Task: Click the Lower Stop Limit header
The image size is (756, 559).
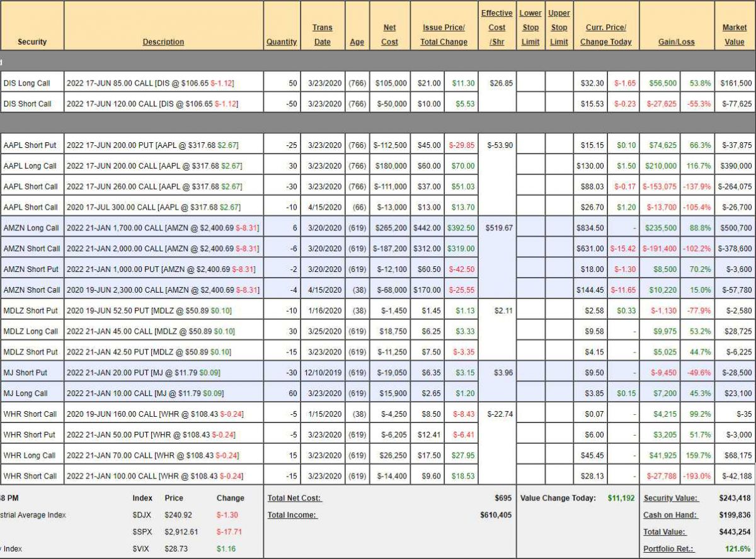Action: [x=530, y=28]
